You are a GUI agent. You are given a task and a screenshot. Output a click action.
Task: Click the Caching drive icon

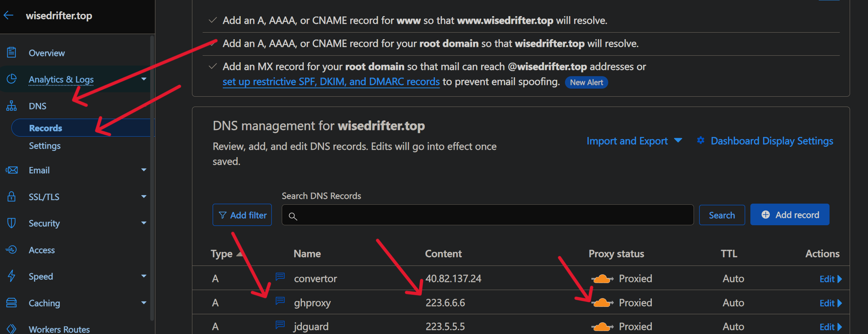point(11,303)
